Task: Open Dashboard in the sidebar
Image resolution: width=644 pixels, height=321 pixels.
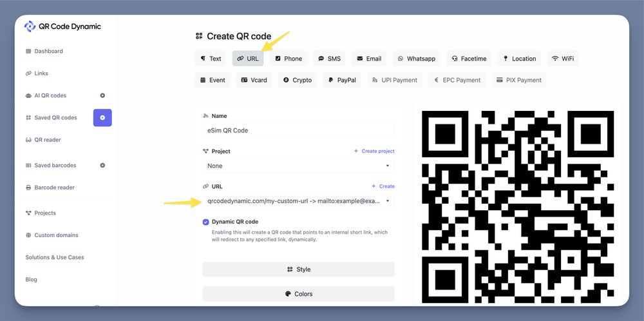Action: (x=48, y=51)
